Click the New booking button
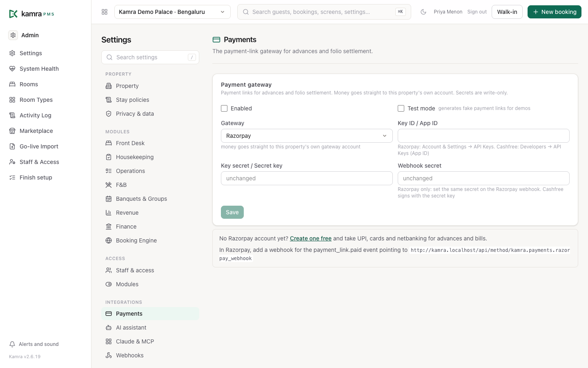This screenshot has width=588, height=368. click(x=555, y=12)
